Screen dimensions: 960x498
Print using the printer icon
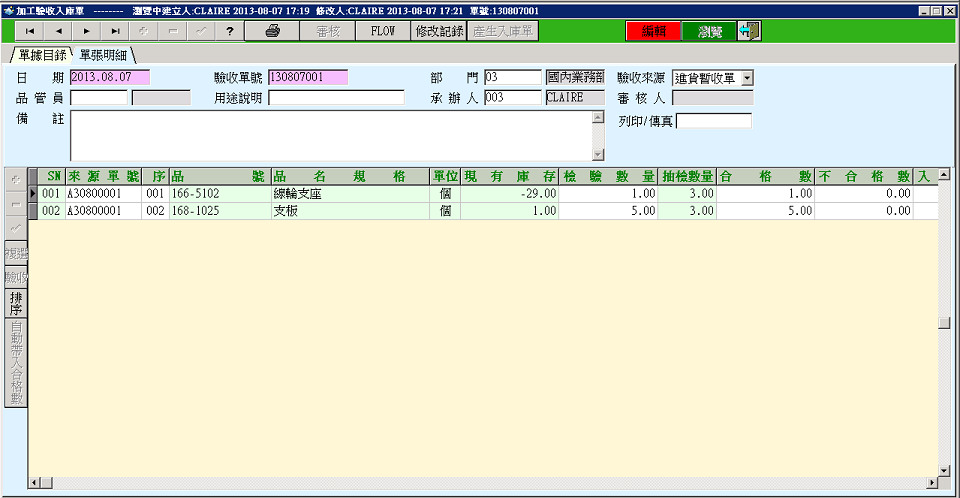271,31
